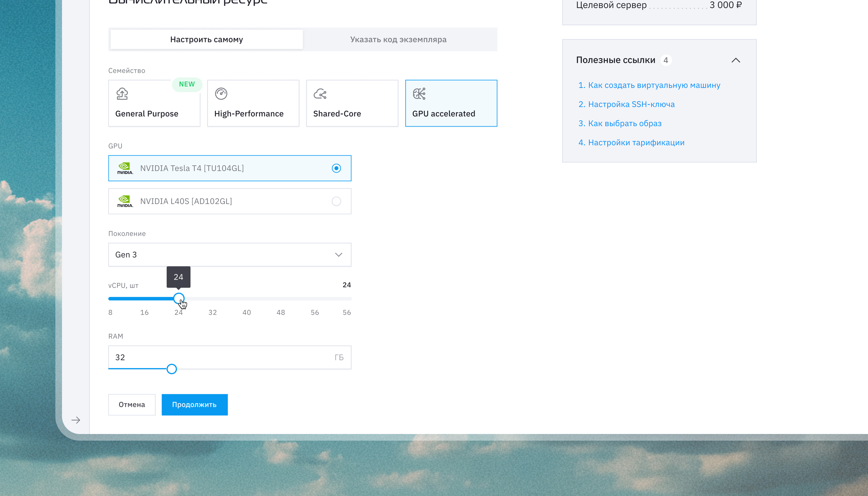The width and height of the screenshot is (868, 496).
Task: Click the GPU accelerated chip icon
Action: coord(419,94)
